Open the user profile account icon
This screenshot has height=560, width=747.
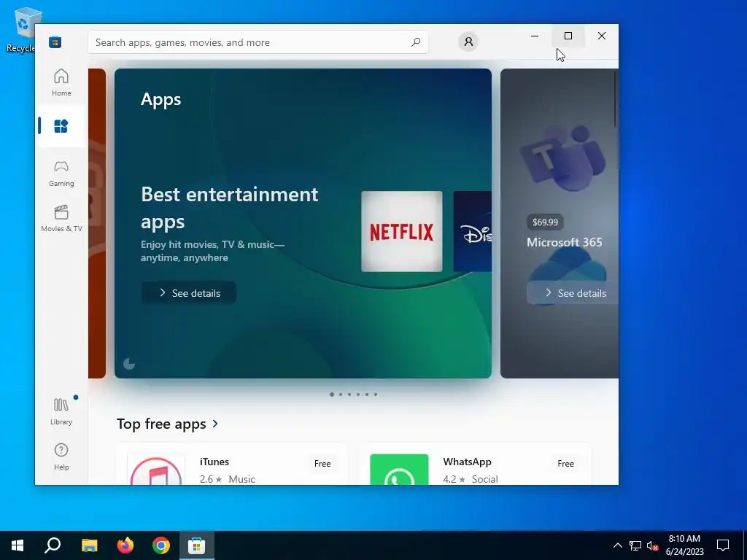(x=468, y=42)
